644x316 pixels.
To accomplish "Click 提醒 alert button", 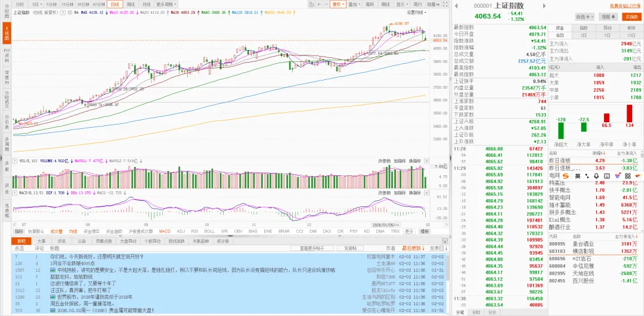I will (609, 17).
